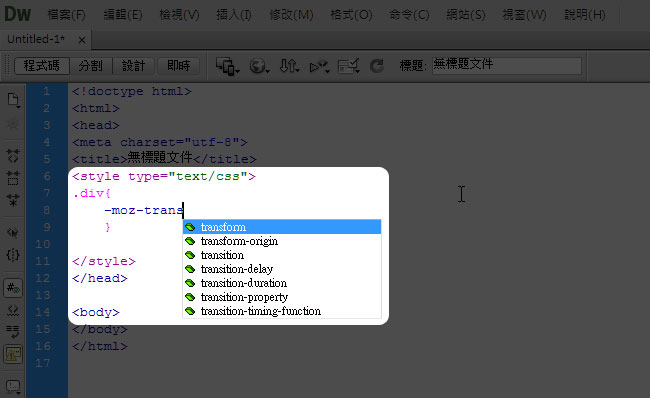Click the expand all icon
The height and width of the screenshot is (398, 650).
(x=13, y=200)
